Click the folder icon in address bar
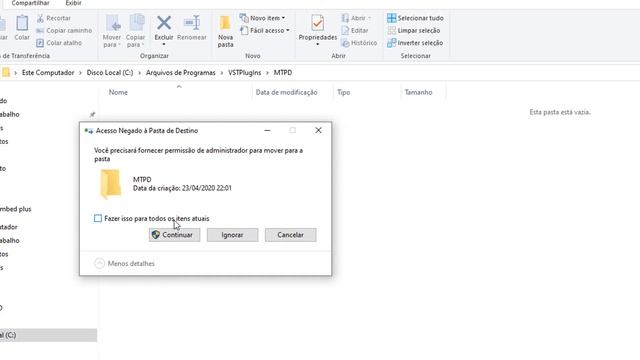The image size is (640, 360). tap(6, 73)
